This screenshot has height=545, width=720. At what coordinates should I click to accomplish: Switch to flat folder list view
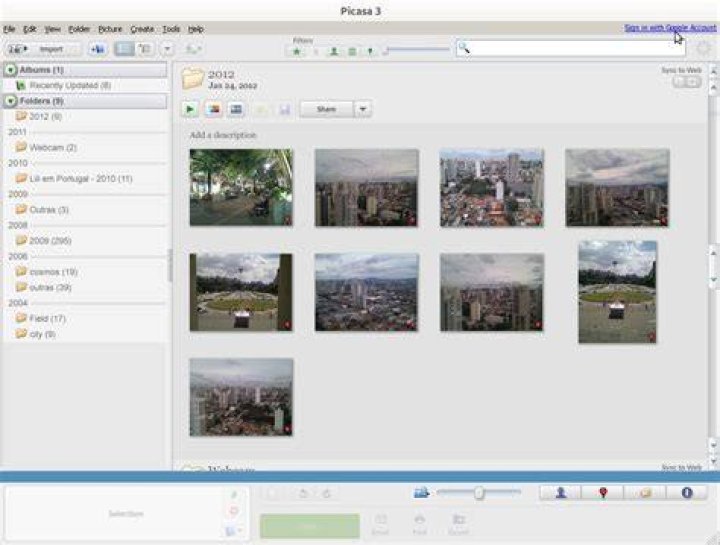pyautogui.click(x=124, y=49)
